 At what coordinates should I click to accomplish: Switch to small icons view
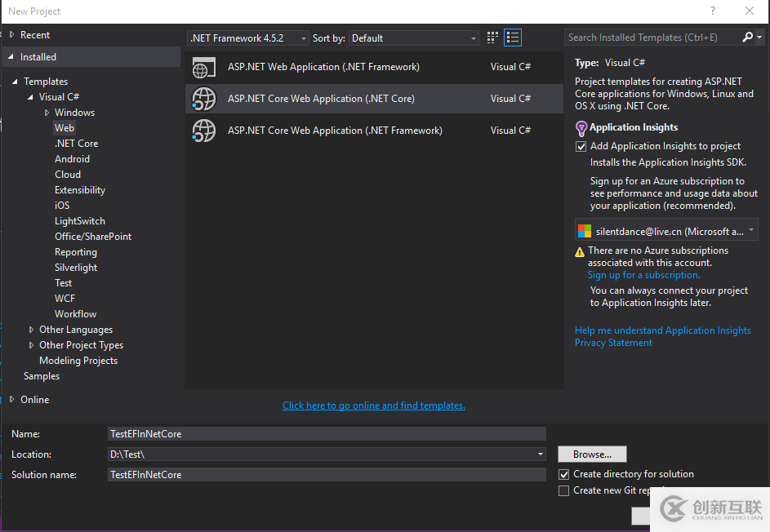tap(492, 38)
